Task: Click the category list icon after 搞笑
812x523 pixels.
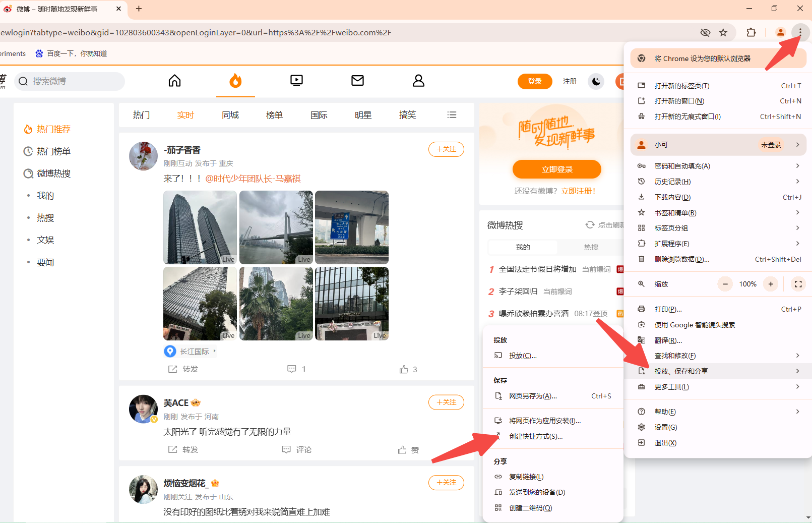Action: click(452, 115)
